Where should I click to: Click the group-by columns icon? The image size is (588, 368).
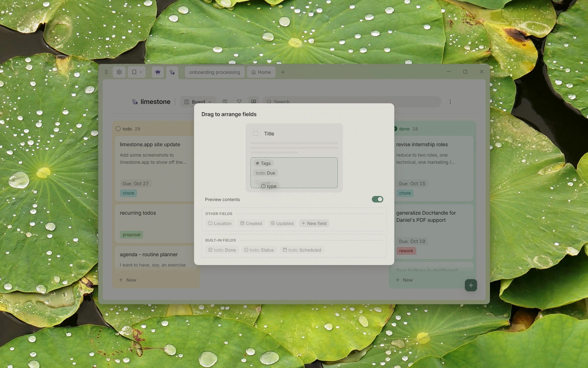point(225,102)
